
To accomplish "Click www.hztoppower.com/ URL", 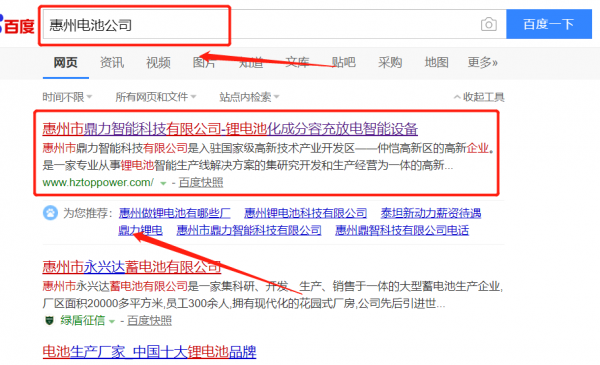I will click(98, 182).
